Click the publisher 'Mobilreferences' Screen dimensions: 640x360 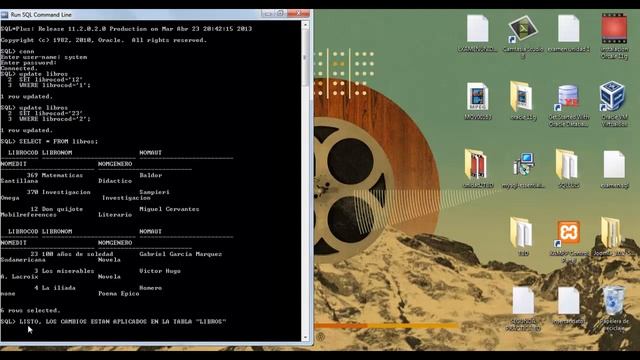pyautogui.click(x=28, y=215)
